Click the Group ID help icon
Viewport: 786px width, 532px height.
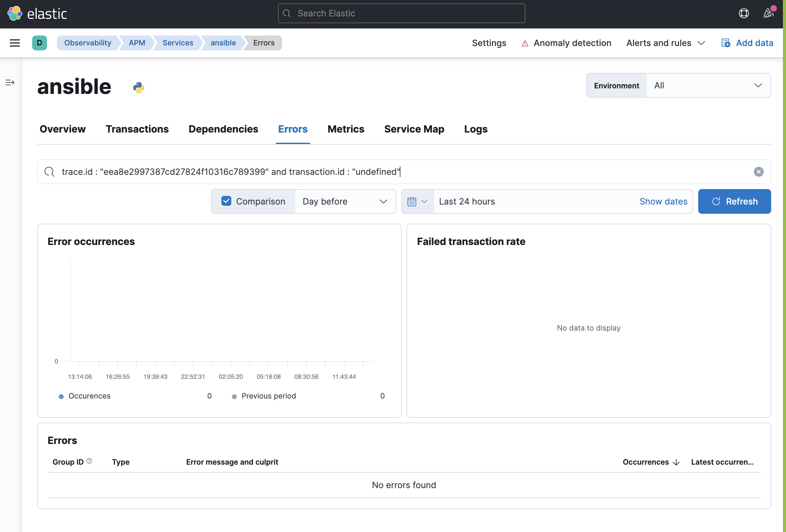tap(89, 461)
